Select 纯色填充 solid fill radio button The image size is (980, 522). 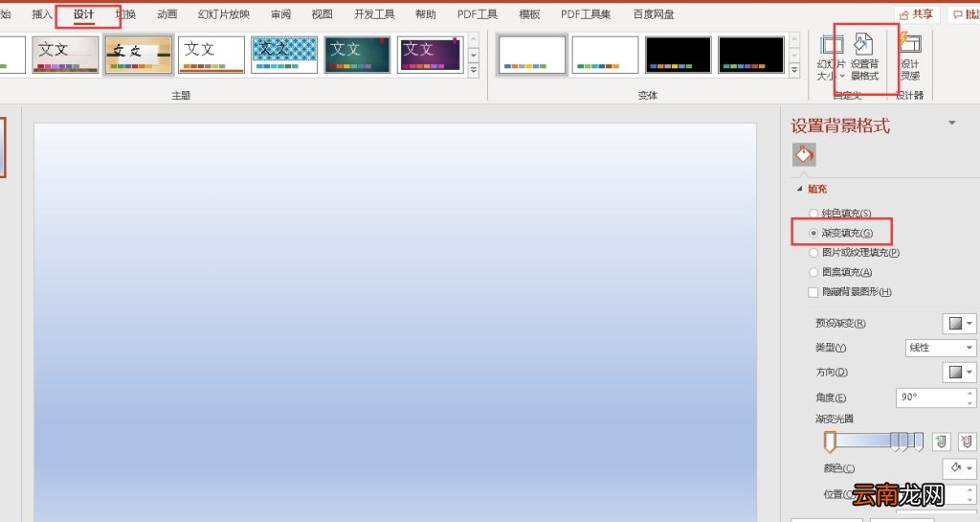pos(813,213)
